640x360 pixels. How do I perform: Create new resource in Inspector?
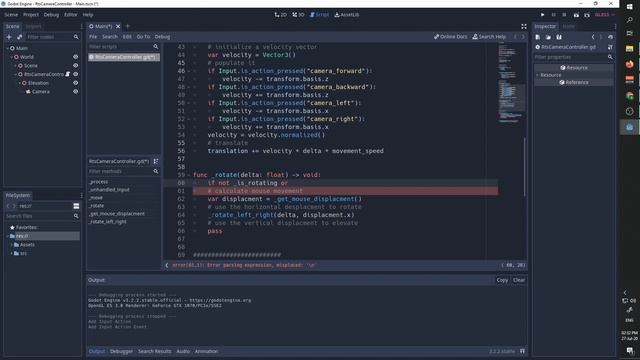538,37
